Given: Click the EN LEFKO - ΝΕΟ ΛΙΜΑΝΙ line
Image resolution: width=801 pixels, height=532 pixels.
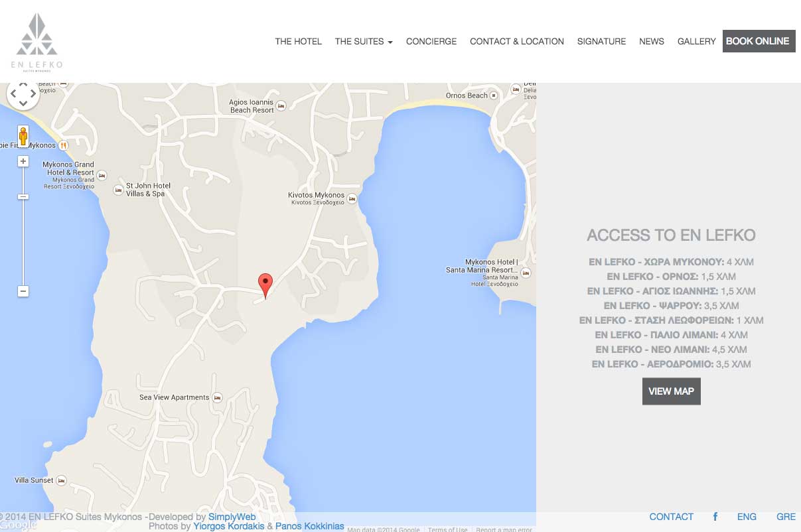Looking at the screenshot, I should pos(671,350).
